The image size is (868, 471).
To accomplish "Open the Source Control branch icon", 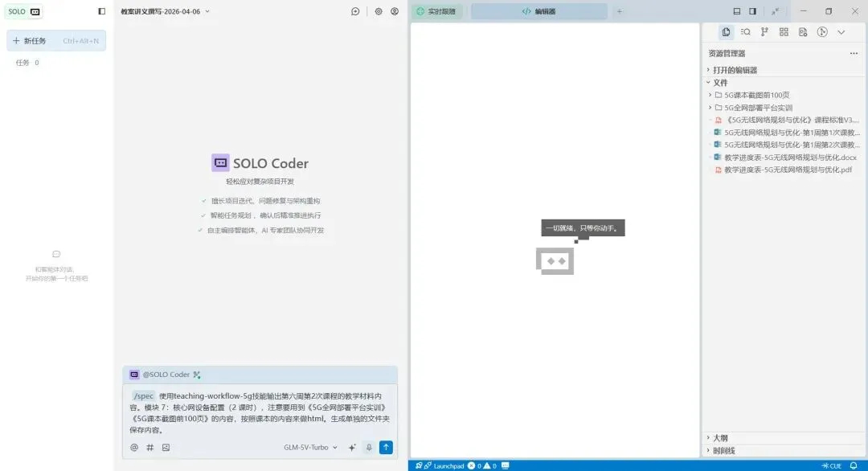I will click(764, 32).
